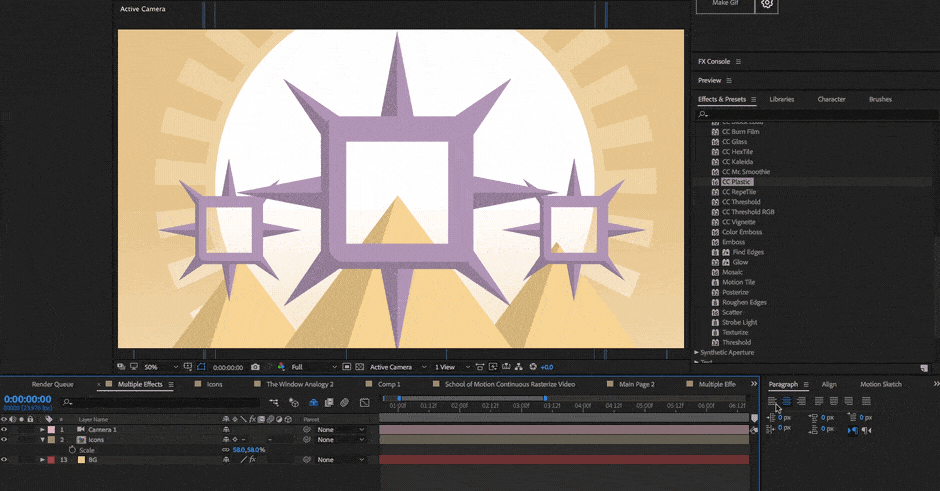Image resolution: width=940 pixels, height=491 pixels.
Task: Take a snapshot with the camera icon
Action: tap(255, 367)
